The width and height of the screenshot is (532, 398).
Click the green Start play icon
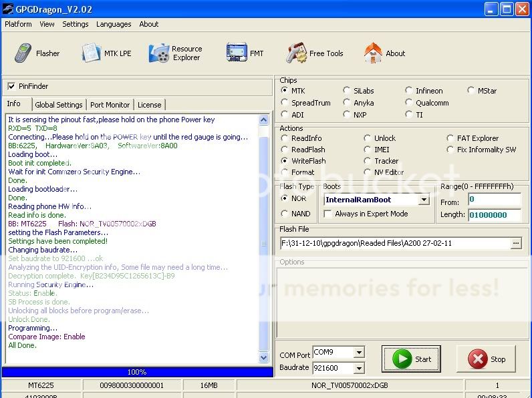point(402,359)
